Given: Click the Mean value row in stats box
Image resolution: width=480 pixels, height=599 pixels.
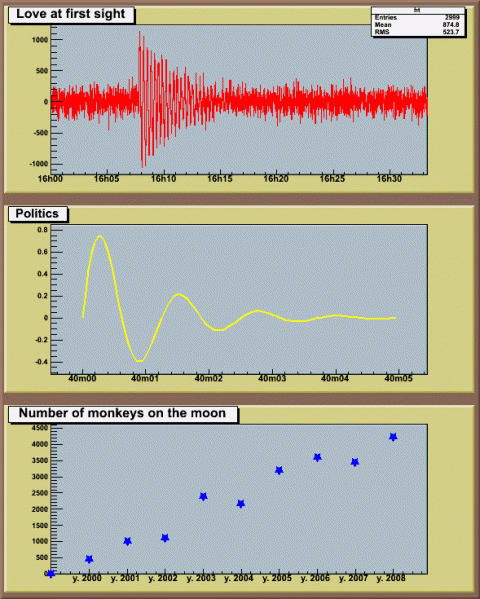Looking at the screenshot, I should [x=417, y=25].
